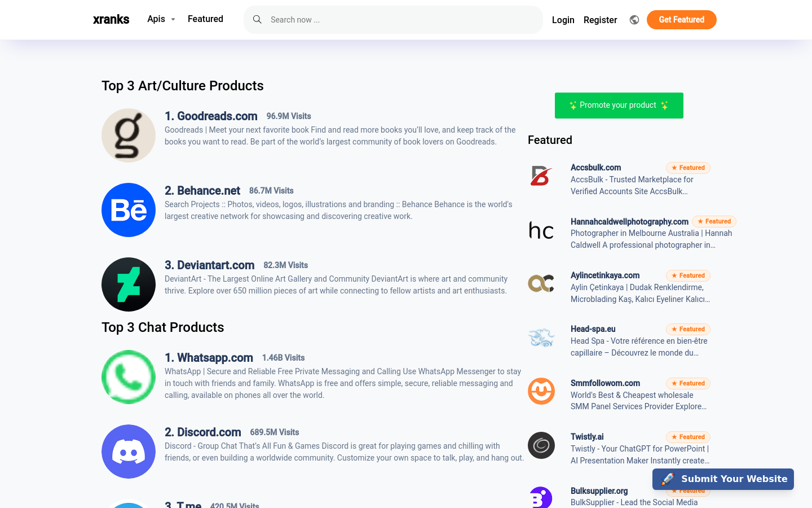The image size is (812, 508).
Task: Open the Login page
Action: tap(563, 20)
